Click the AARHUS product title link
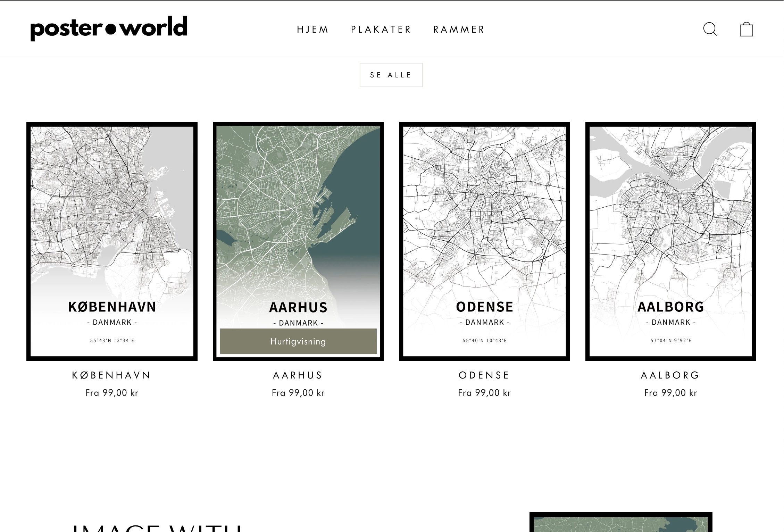This screenshot has width=784, height=532. coord(298,375)
